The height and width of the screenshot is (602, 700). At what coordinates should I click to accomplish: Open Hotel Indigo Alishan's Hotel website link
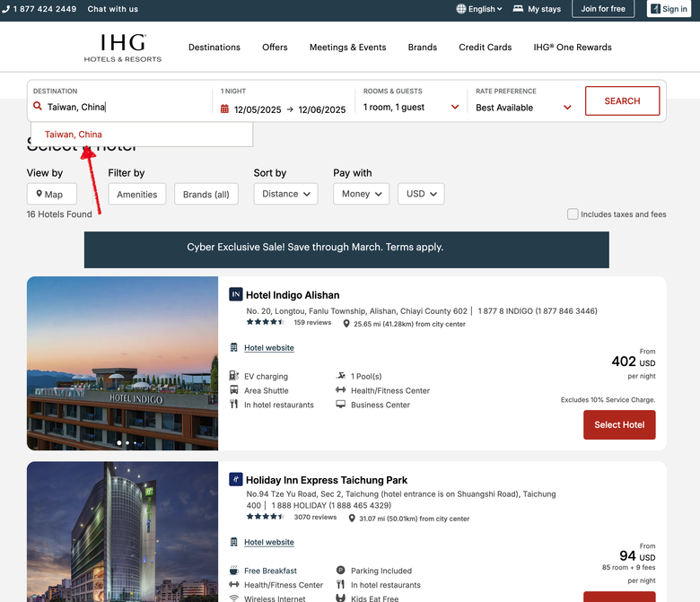[269, 347]
